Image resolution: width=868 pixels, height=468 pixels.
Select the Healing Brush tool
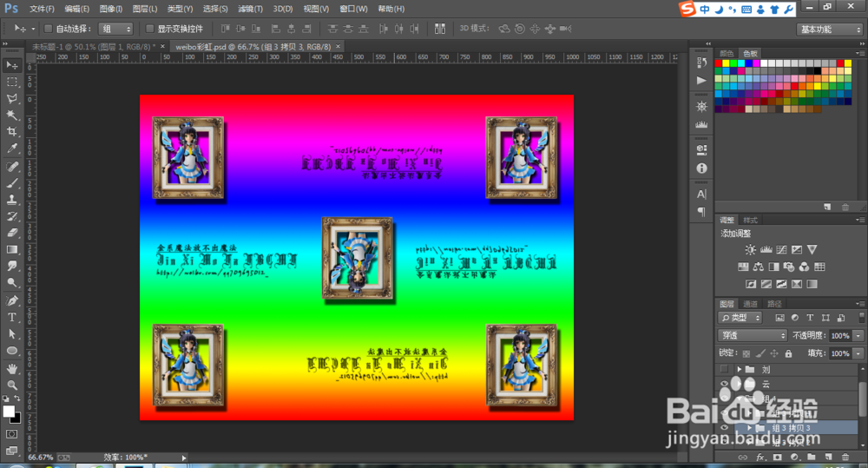pyautogui.click(x=11, y=167)
